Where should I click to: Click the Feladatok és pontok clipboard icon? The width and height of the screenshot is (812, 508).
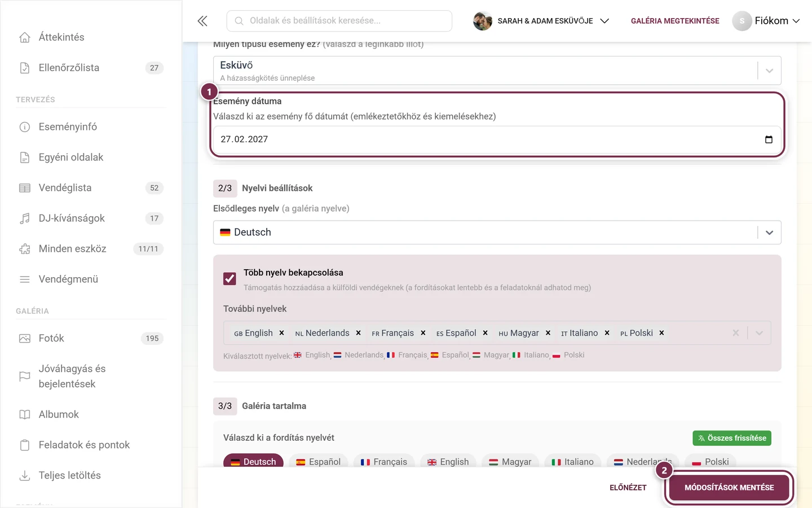coord(25,445)
